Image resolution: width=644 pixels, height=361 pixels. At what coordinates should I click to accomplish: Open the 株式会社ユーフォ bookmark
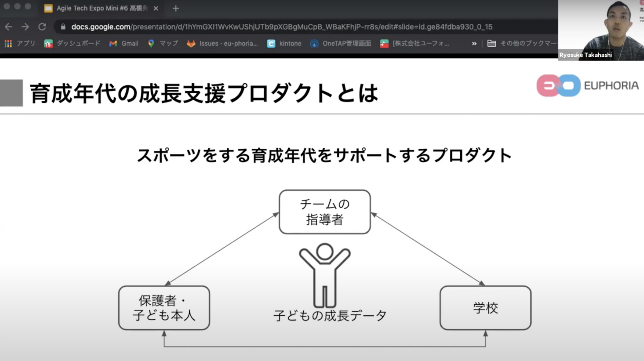415,43
